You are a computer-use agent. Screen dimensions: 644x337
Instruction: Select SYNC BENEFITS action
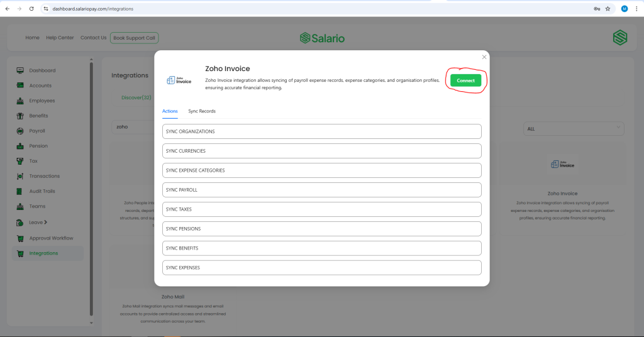[321, 248]
